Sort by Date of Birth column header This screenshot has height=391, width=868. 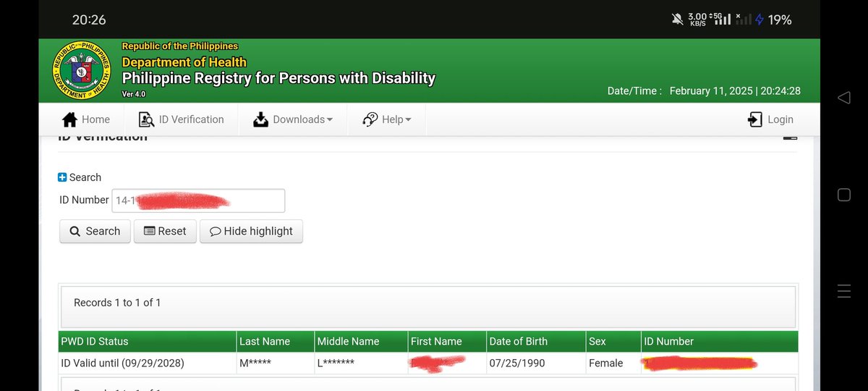tap(536, 342)
